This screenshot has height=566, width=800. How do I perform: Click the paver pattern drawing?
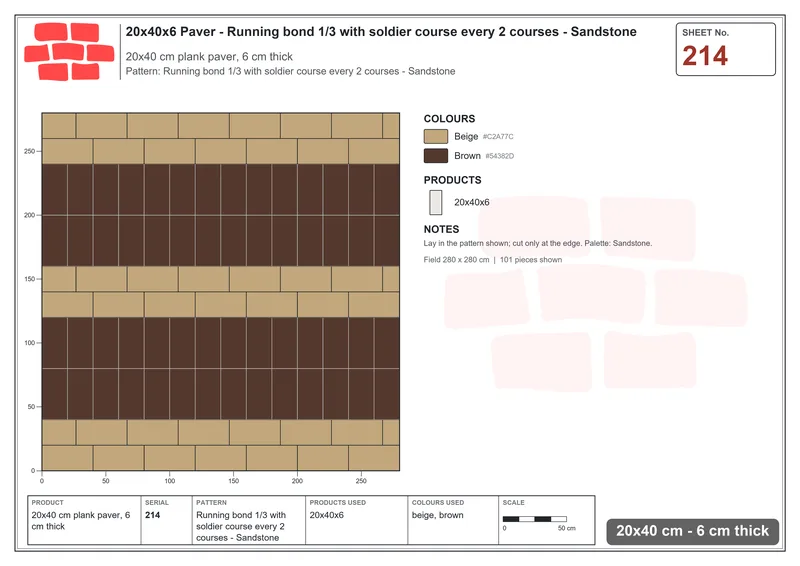220,292
